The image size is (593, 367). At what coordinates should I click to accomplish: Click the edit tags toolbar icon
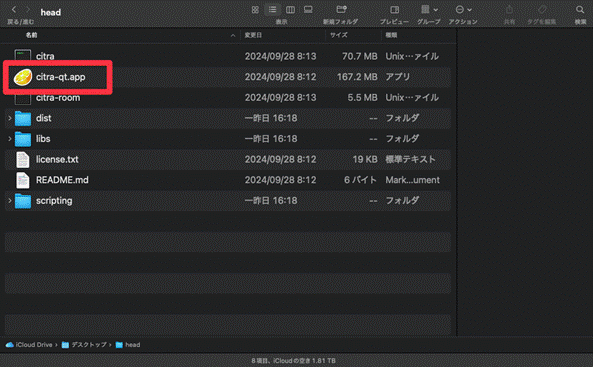point(542,9)
